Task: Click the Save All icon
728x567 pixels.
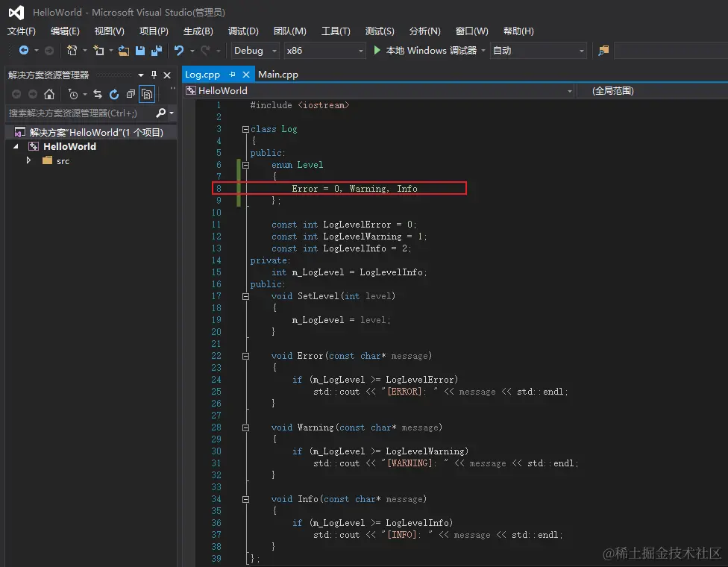Action: point(157,51)
